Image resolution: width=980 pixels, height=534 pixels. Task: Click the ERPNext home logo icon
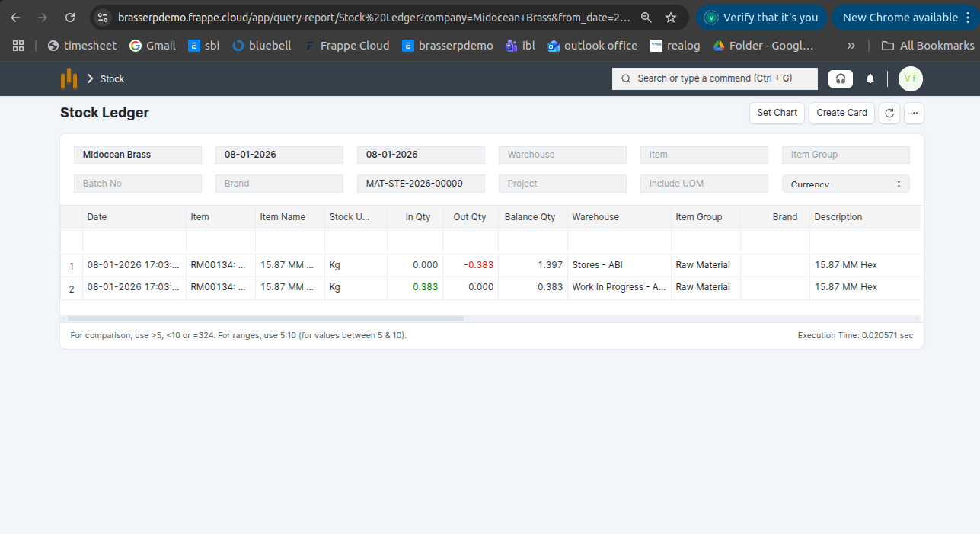coord(69,78)
